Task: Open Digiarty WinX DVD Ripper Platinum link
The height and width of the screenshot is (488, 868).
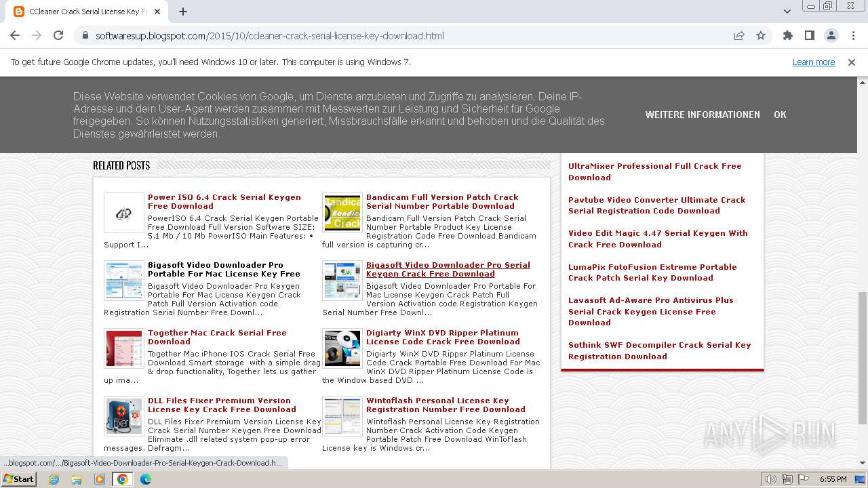Action: click(443, 337)
